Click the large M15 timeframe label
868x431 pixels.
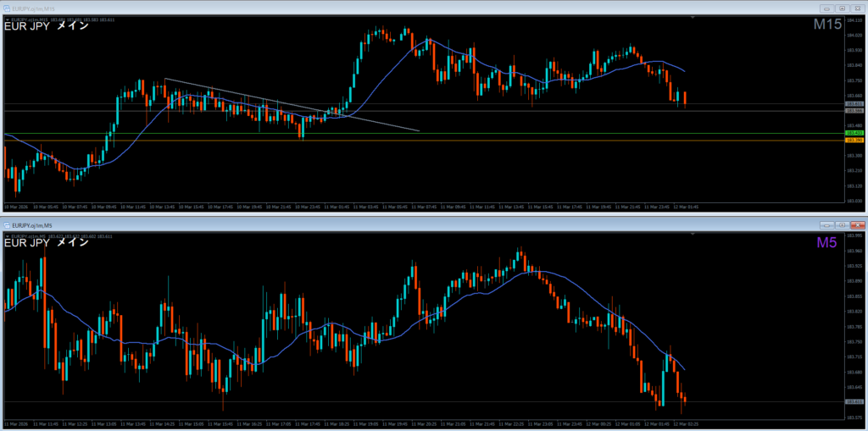coord(827,25)
